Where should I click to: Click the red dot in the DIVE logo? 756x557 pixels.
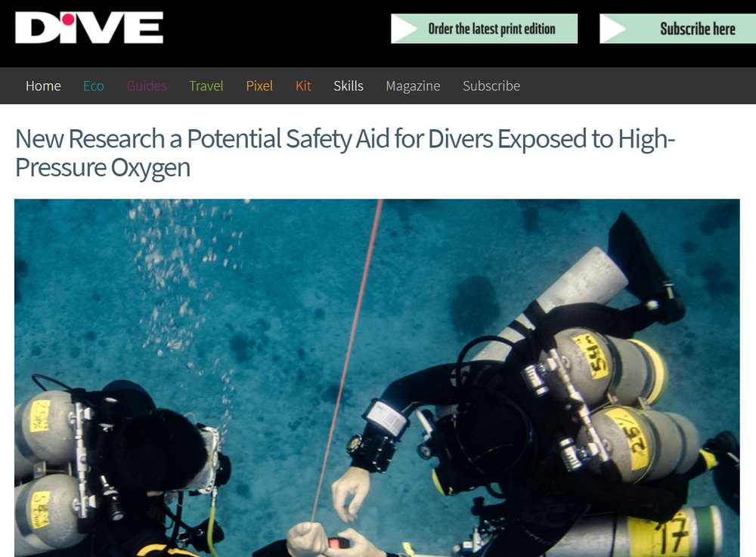coord(69,20)
